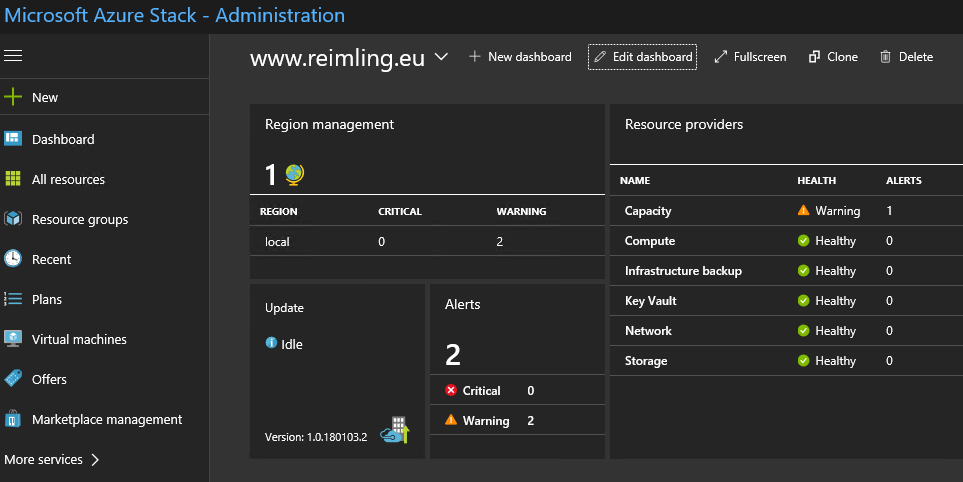Click the Network healthy checkmark icon
The height and width of the screenshot is (482, 963).
(x=803, y=330)
